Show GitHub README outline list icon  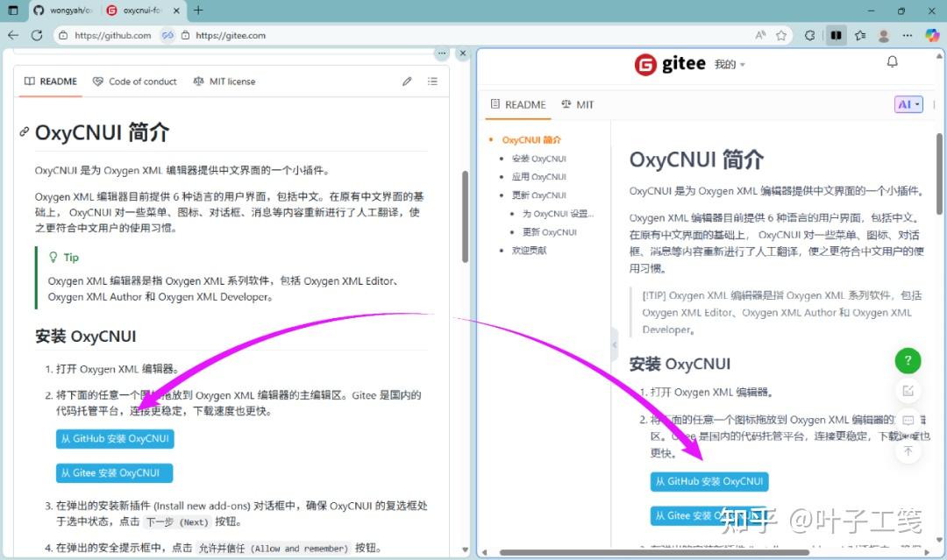pyautogui.click(x=432, y=82)
